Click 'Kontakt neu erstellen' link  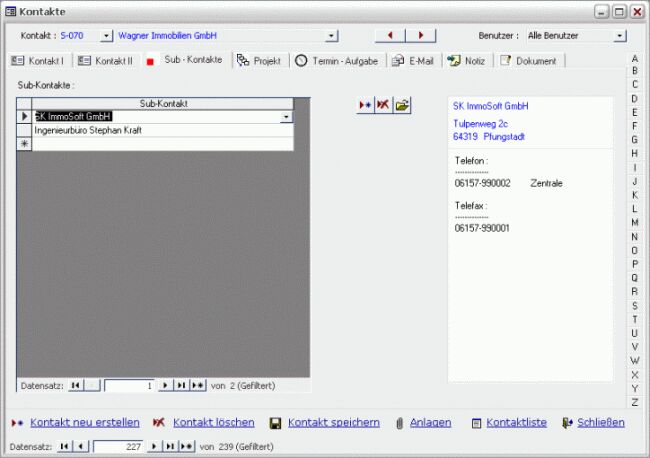tap(84, 423)
